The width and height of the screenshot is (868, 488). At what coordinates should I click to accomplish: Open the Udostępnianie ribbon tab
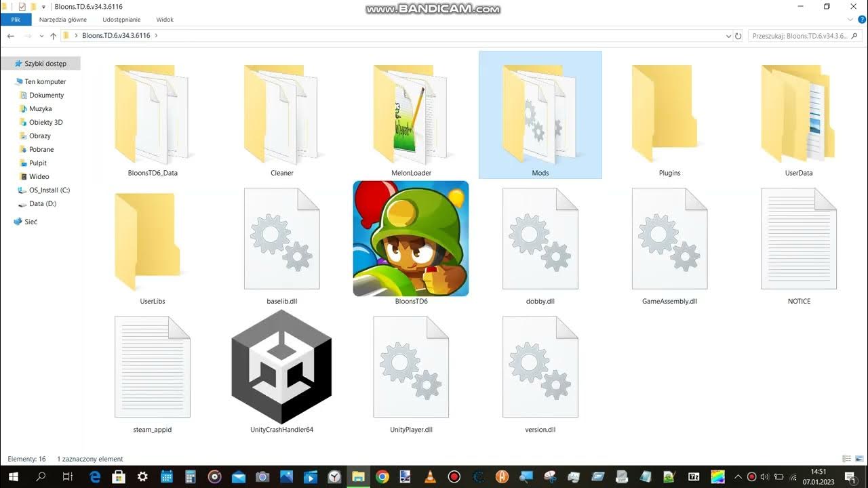pos(121,20)
